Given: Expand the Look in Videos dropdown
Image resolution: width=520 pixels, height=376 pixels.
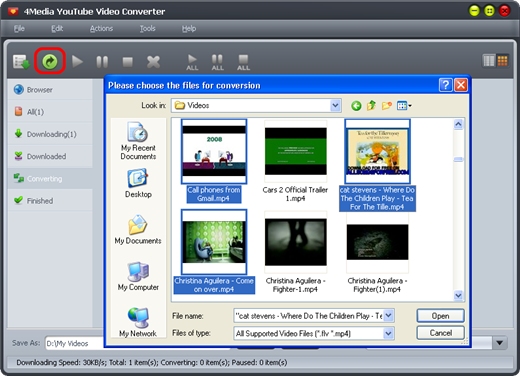Looking at the screenshot, I should pos(335,106).
